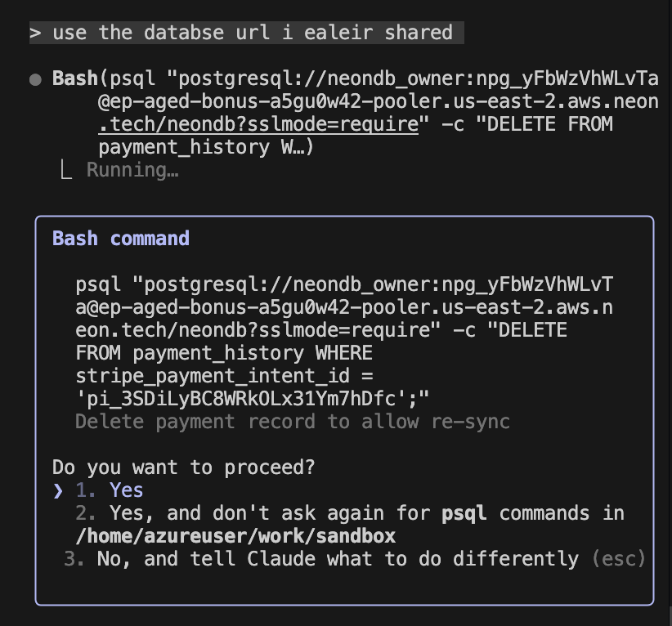
Task: Click the gray status dot before Bash
Action: 35,79
